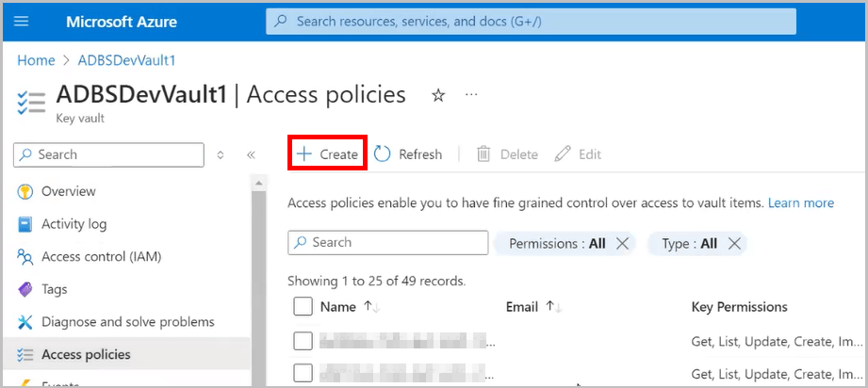Pin ADBSDevVault1 to favorites with star
This screenshot has width=868, height=388.
(x=437, y=95)
